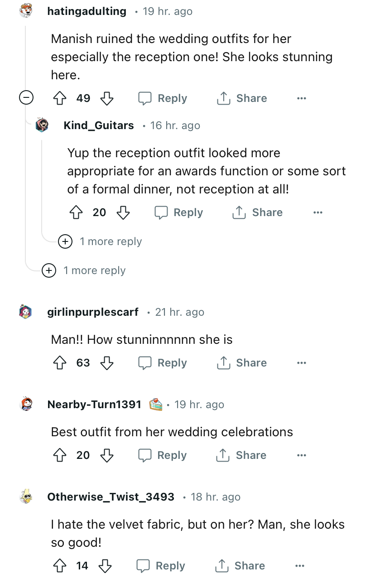Upvote hatingadulting's comment
375x588 pixels.
click(58, 98)
